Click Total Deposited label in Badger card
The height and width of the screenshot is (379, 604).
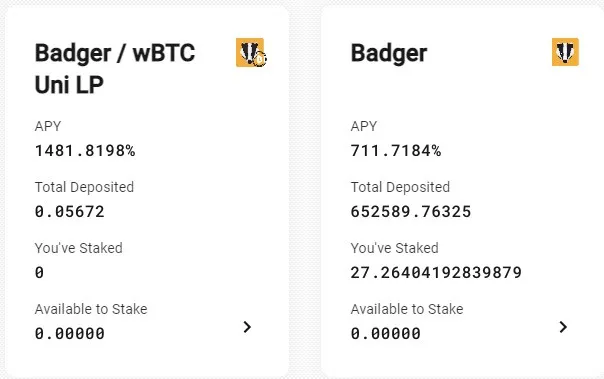point(400,187)
